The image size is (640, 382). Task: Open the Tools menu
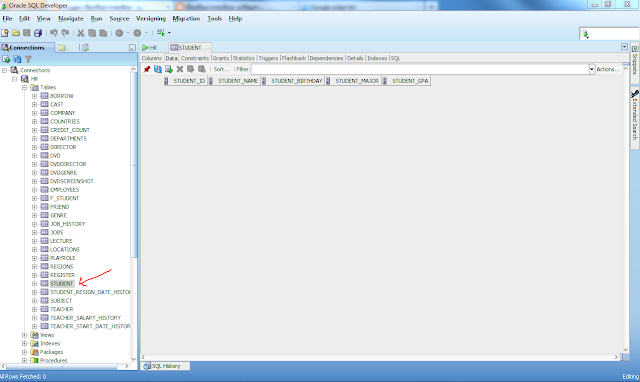coord(214,18)
